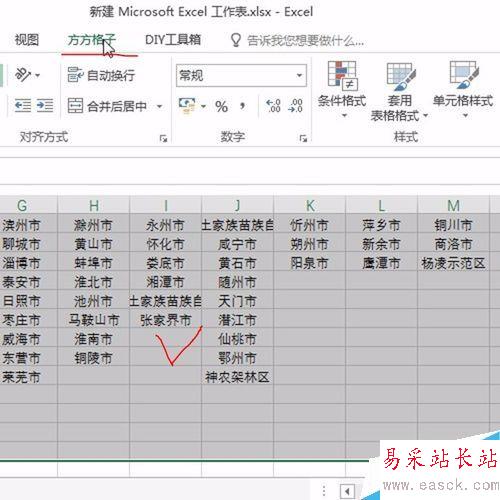The image size is (500, 500).
Task: Click the accounting currency format icon
Action: pos(187,106)
